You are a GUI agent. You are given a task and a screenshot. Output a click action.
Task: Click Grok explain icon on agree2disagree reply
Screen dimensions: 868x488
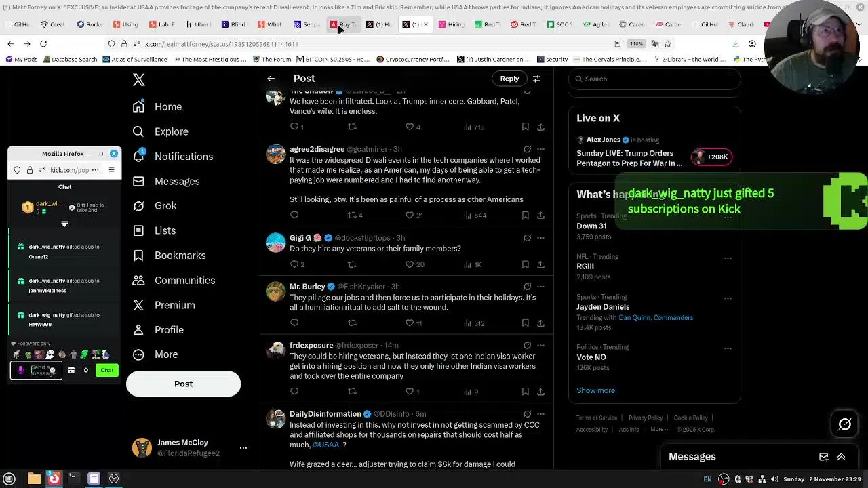[527, 149]
